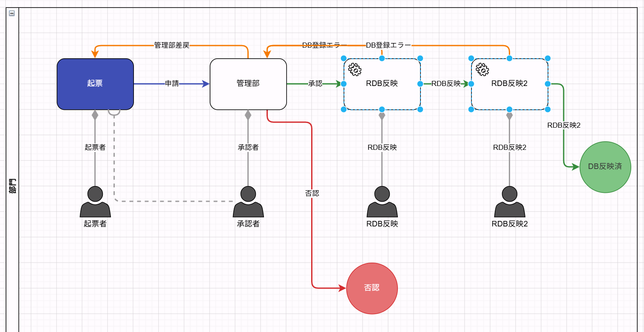Click the RDB反映 label on the gray connector

click(382, 148)
